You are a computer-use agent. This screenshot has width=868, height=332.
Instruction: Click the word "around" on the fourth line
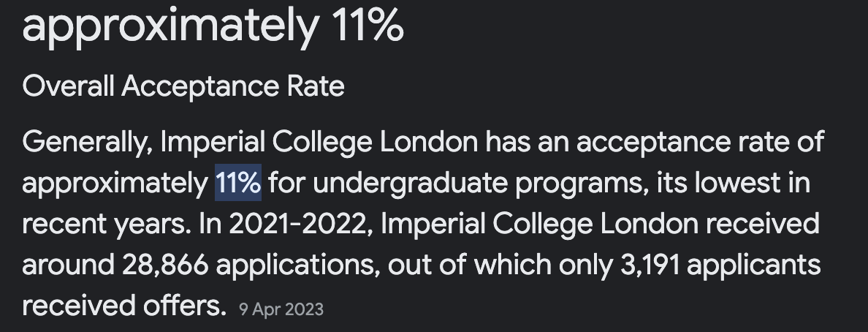tap(64, 265)
